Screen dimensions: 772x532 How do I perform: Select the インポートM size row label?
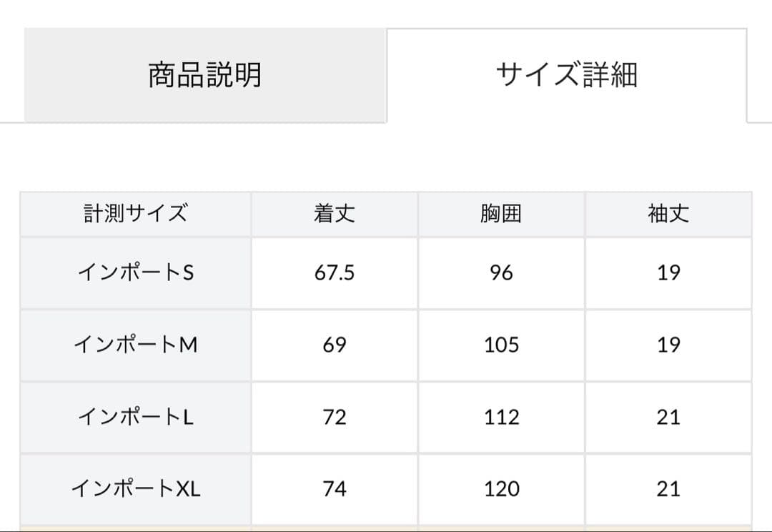click(x=136, y=344)
